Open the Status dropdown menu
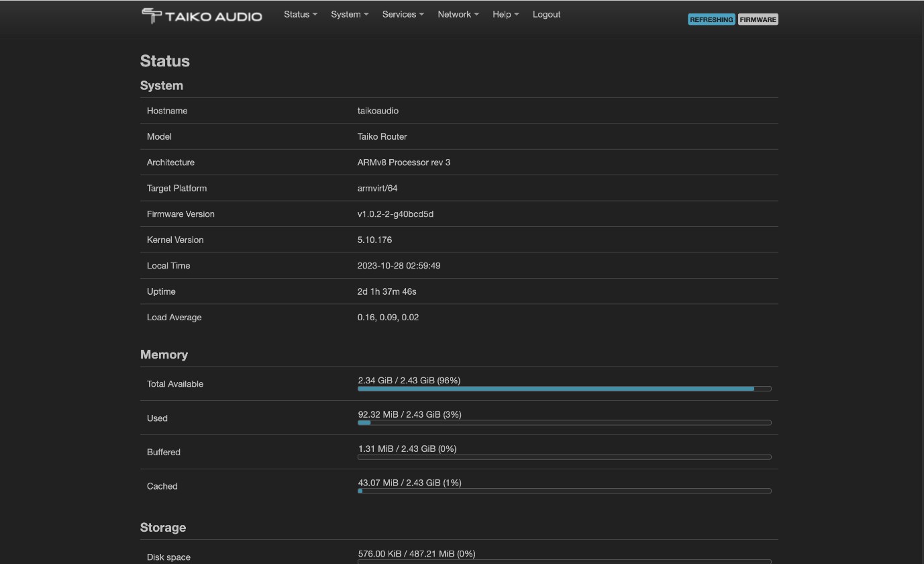 [300, 14]
